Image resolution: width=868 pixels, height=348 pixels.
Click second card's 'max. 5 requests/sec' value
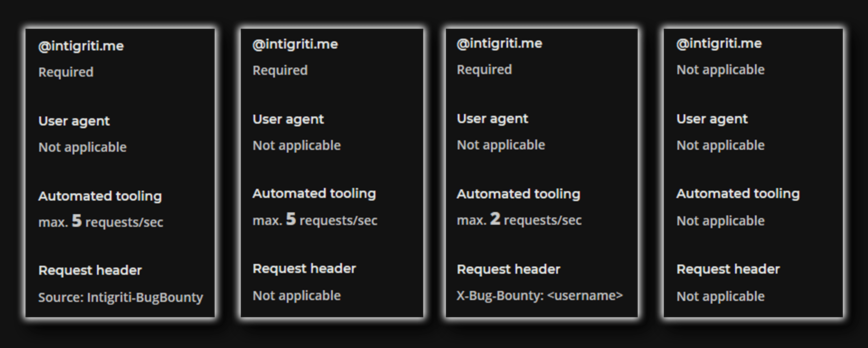pyautogui.click(x=315, y=220)
